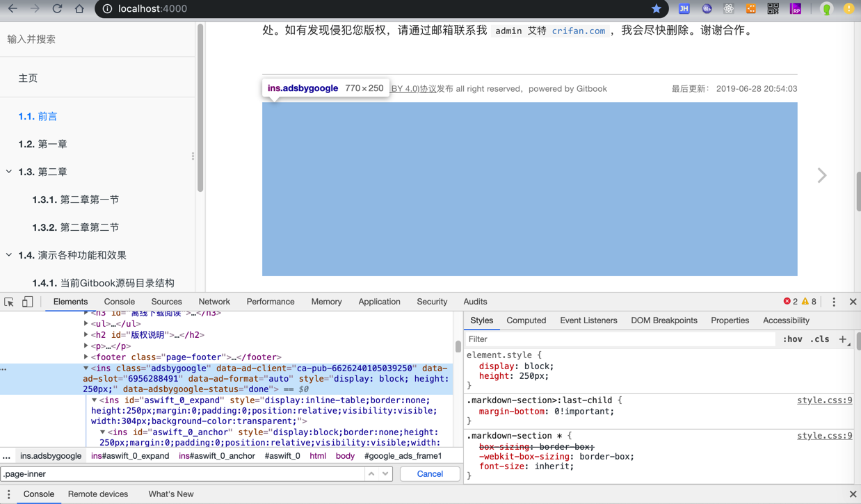This screenshot has width=861, height=504.
Task: Toggle the .cls class editor
Action: 820,339
